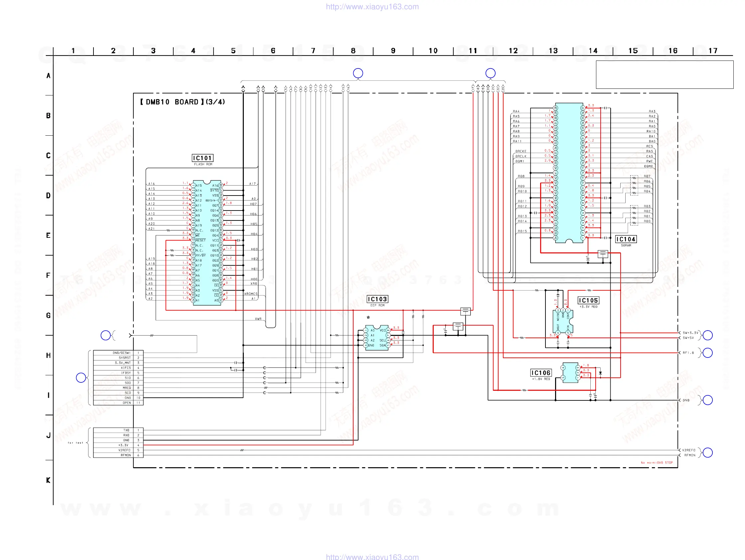This screenshot has width=745, height=560.
Task: Click the blue circle beside SW+3.3V output
Action: [x=708, y=335]
